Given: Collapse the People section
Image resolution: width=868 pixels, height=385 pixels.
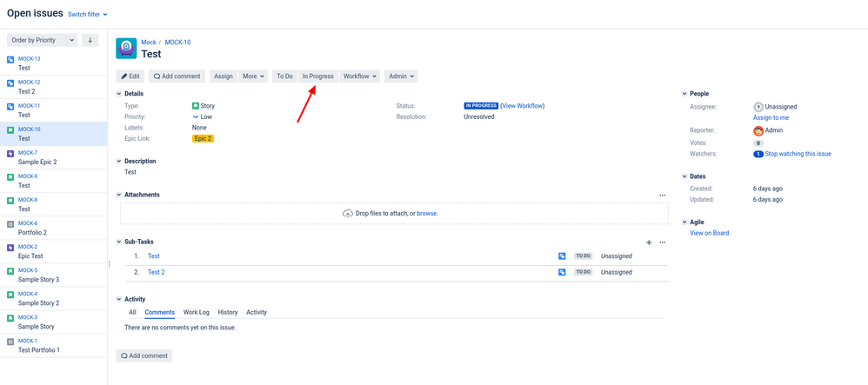Looking at the screenshot, I should 684,94.
